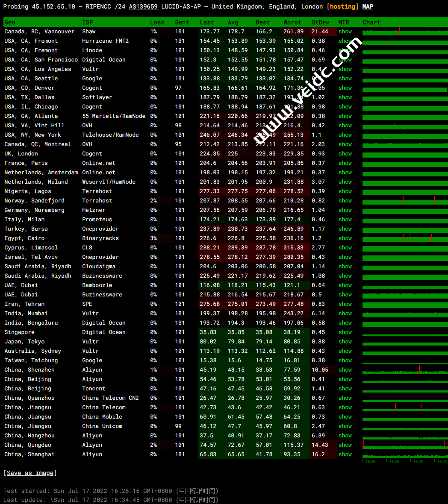Open the AS139659 link in header
The image size is (448, 504).
coord(143,7)
